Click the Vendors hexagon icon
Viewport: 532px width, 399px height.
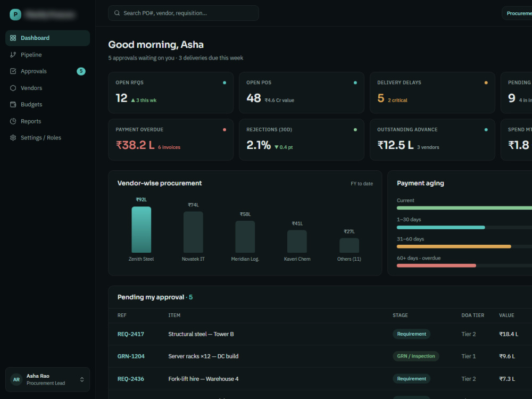point(13,88)
